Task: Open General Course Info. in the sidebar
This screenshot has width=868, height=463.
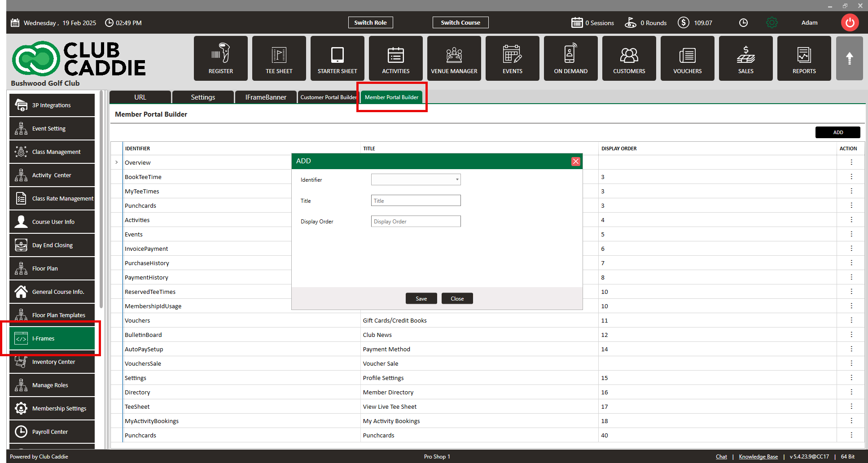Action: point(52,292)
